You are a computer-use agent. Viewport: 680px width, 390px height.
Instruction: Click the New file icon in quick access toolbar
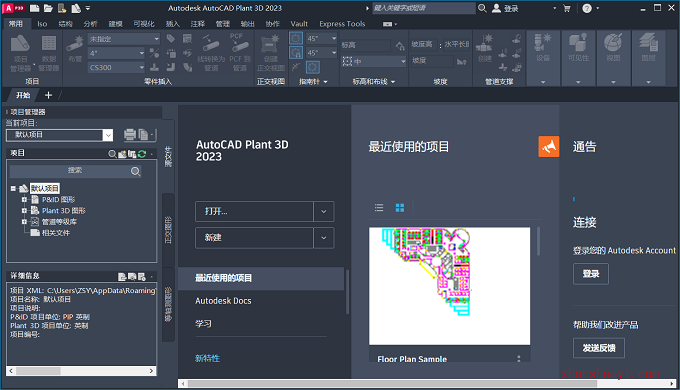click(x=34, y=8)
